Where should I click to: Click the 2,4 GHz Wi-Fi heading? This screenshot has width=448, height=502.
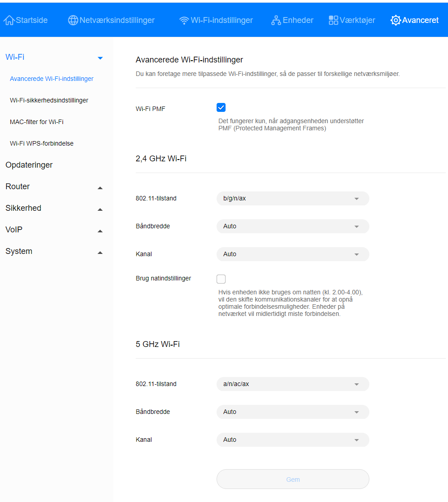pos(161,159)
